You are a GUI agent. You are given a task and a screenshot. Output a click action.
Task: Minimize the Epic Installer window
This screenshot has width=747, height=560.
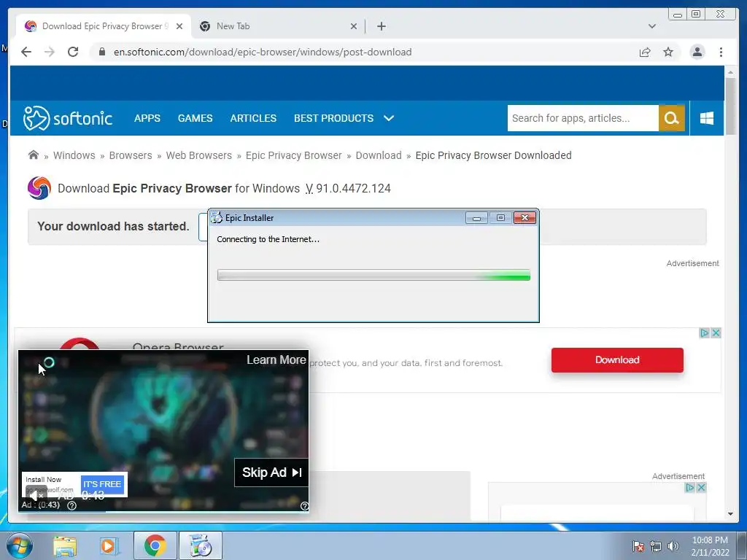476,217
